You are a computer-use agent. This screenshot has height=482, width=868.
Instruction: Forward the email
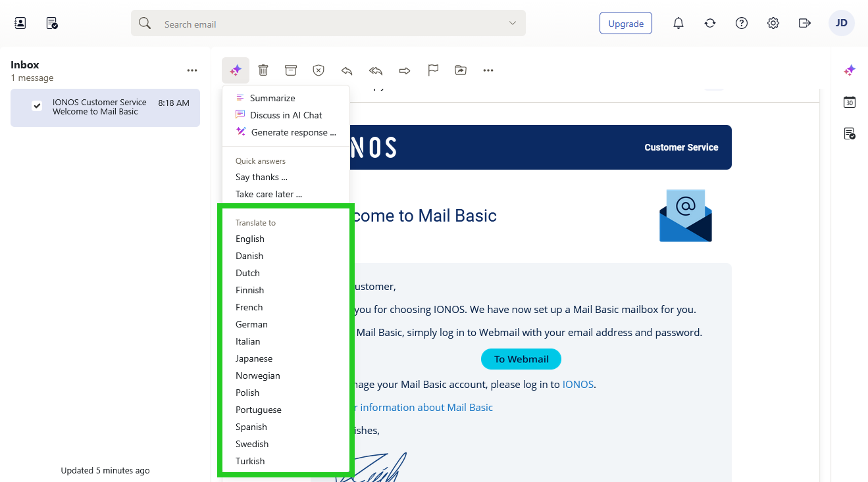point(404,70)
